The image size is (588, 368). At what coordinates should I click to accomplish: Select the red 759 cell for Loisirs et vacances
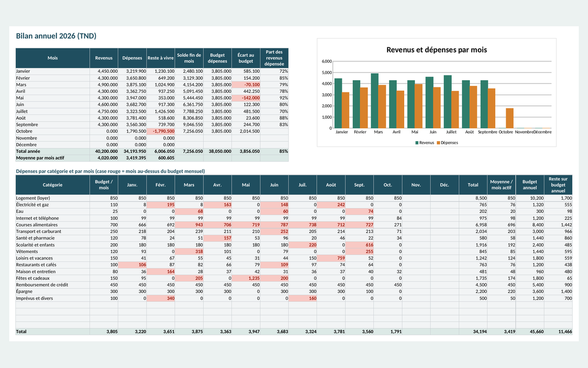pyautogui.click(x=331, y=258)
